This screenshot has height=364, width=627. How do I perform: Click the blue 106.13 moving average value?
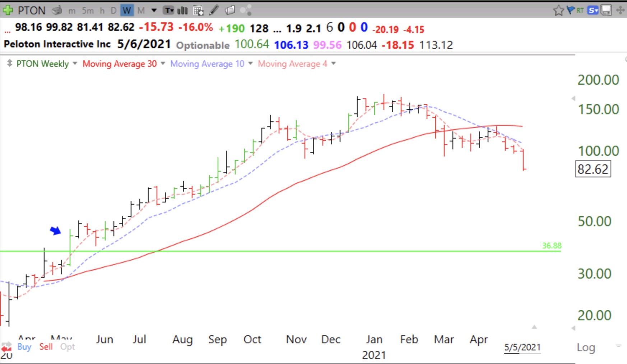point(291,45)
